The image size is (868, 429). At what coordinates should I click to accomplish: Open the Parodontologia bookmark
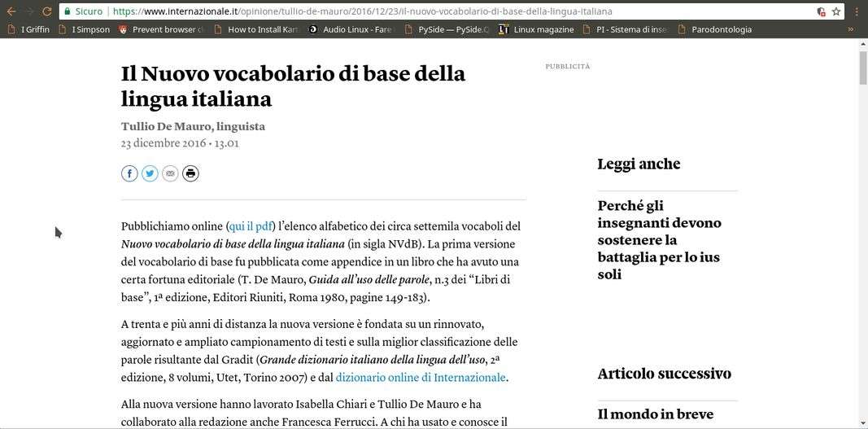(x=715, y=29)
